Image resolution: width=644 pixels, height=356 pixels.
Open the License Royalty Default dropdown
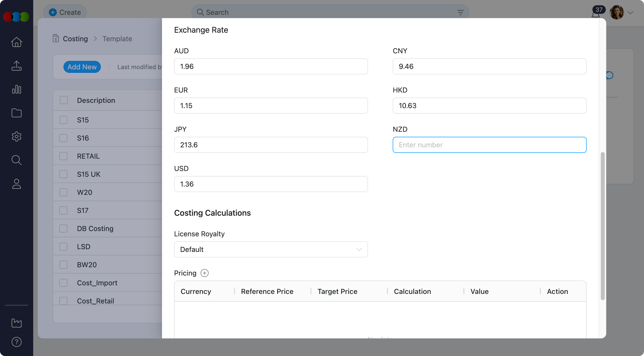pyautogui.click(x=271, y=249)
